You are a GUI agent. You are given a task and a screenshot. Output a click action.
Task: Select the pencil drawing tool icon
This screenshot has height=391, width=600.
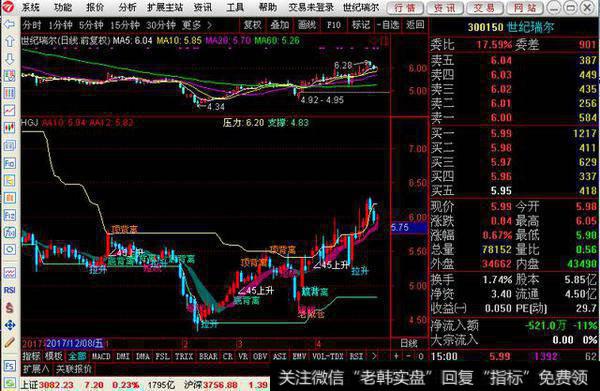(x=9, y=342)
